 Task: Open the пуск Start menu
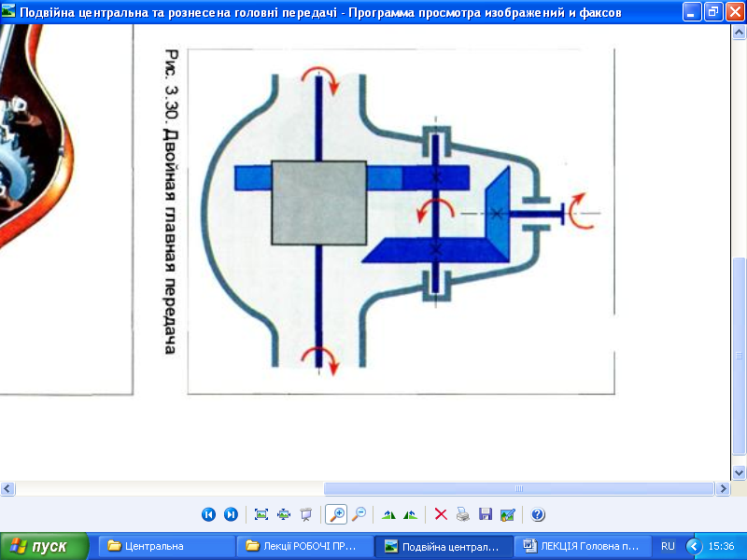click(x=44, y=546)
